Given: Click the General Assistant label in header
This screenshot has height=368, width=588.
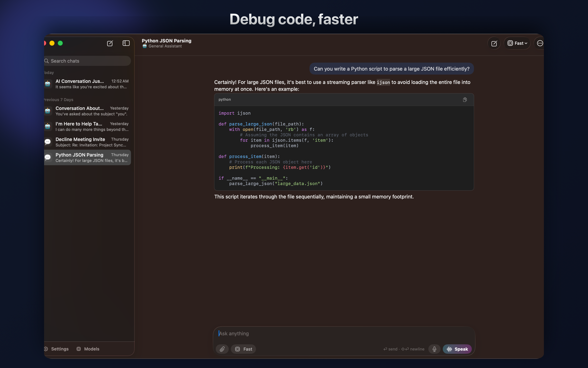Looking at the screenshot, I should [x=165, y=46].
